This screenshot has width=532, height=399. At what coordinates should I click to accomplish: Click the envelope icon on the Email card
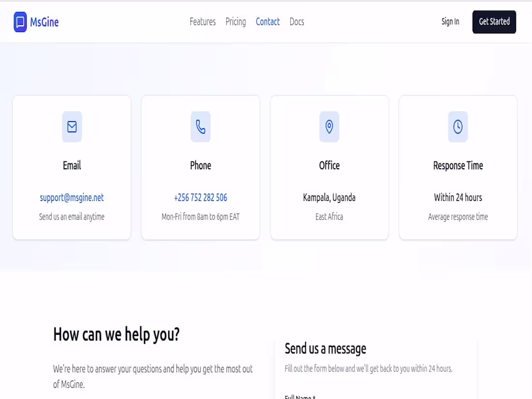pyautogui.click(x=72, y=127)
